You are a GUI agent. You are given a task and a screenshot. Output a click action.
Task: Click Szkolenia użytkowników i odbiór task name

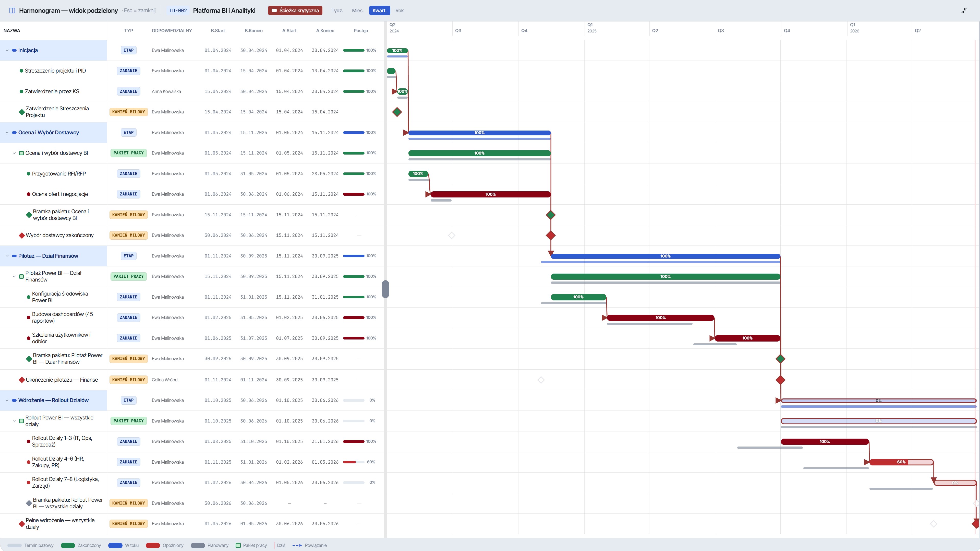click(61, 338)
